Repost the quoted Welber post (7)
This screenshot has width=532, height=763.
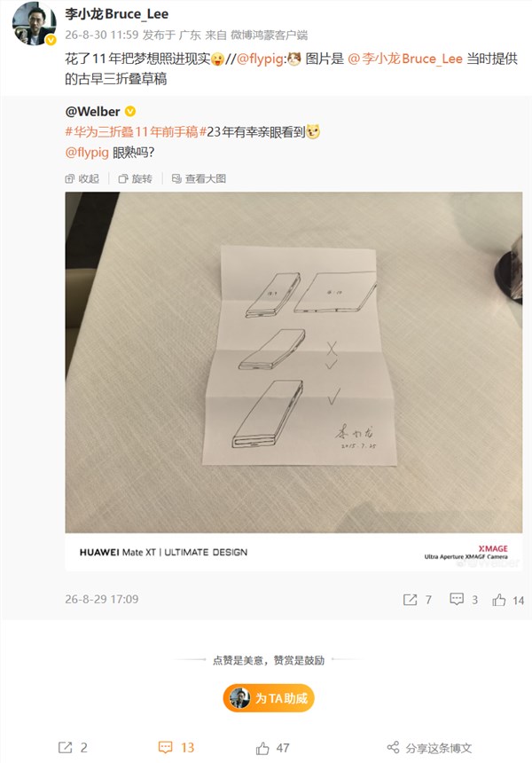click(410, 600)
